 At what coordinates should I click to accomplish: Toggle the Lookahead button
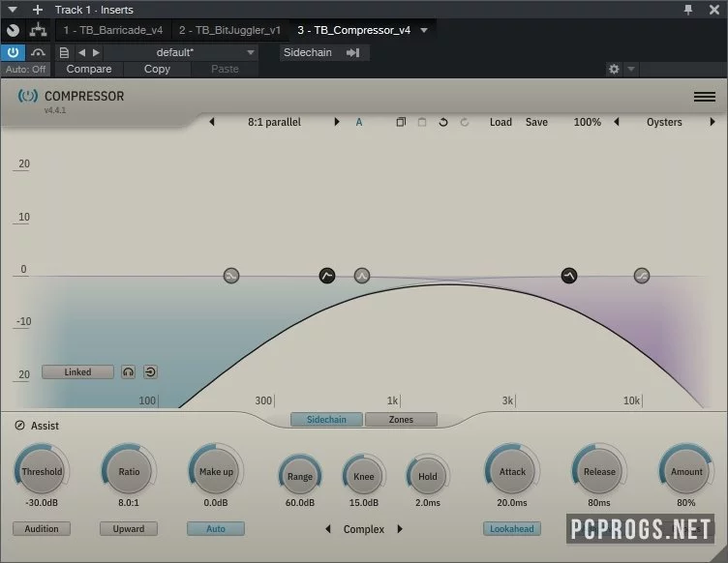[512, 529]
